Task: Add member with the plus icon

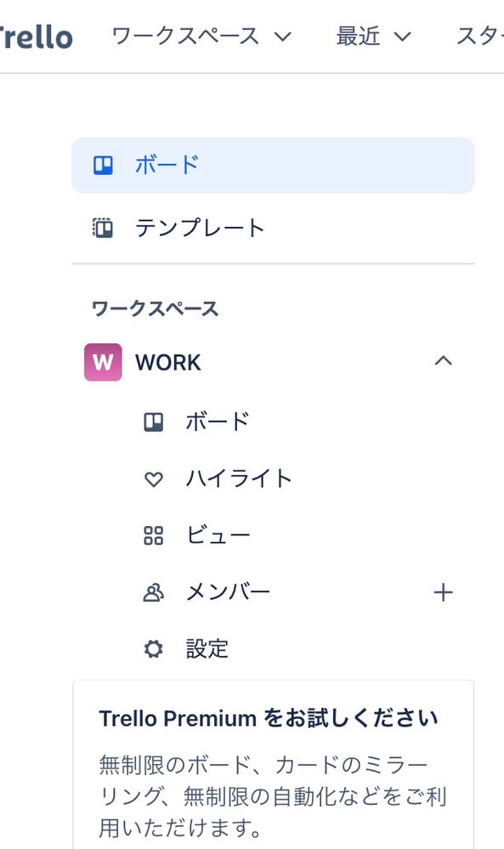Action: coord(443,592)
